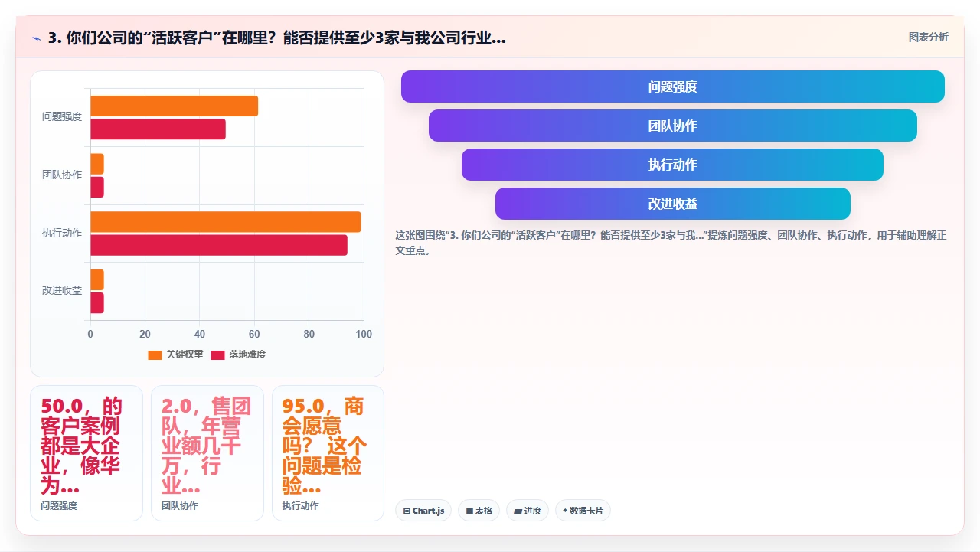Click the 60 tick on the x-axis
Screen dimensions: 980x552
[254, 334]
